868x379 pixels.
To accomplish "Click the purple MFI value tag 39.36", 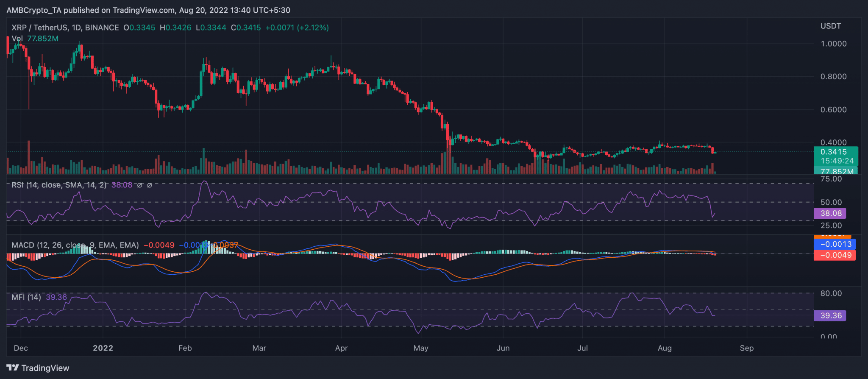I will click(x=830, y=315).
